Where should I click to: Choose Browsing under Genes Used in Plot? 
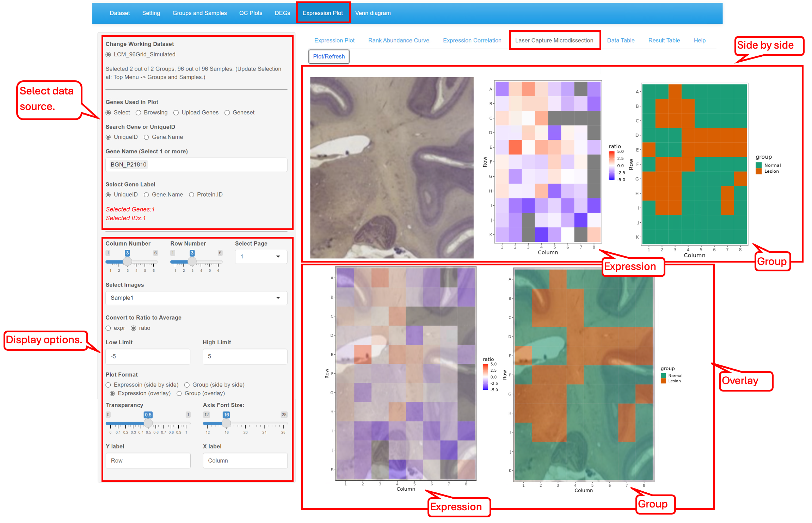[x=139, y=113]
